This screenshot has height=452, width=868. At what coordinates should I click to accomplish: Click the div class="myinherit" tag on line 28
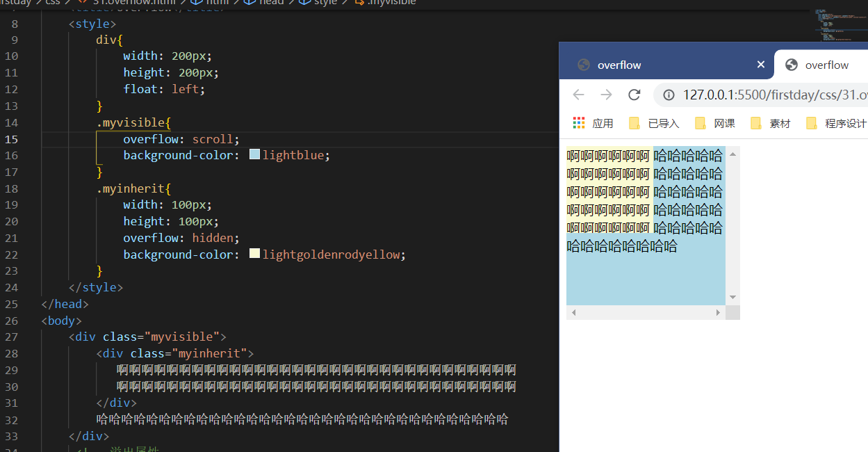175,353
